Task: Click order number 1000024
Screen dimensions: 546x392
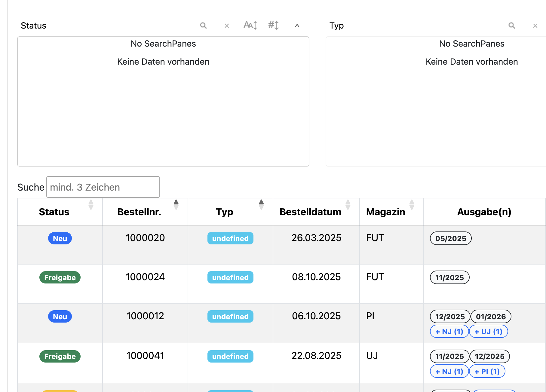Action: point(145,277)
